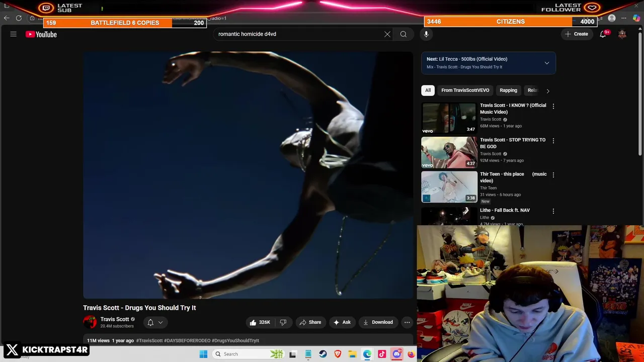Click the magnifier search button
Screen dimensions: 644x362
coord(404,34)
